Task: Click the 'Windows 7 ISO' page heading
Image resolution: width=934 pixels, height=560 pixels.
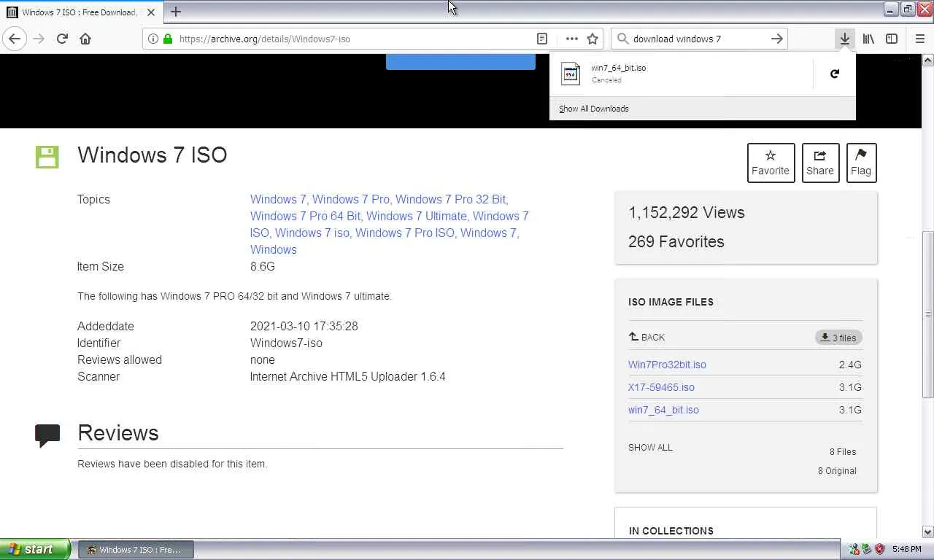Action: point(153,155)
